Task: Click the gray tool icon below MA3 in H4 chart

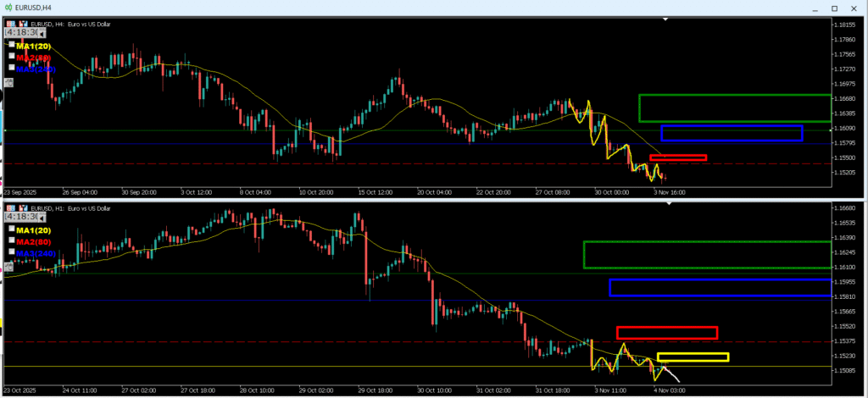Action: pyautogui.click(x=9, y=82)
